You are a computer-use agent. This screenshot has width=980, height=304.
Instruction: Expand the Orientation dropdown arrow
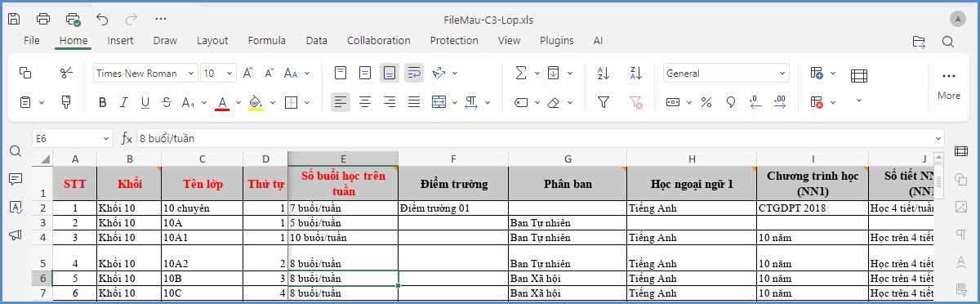point(455,74)
